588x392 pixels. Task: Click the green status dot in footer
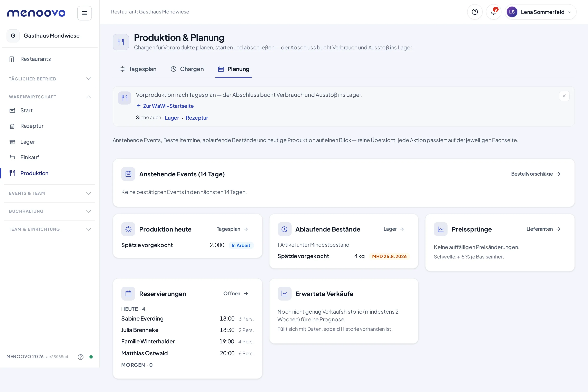coord(91,357)
